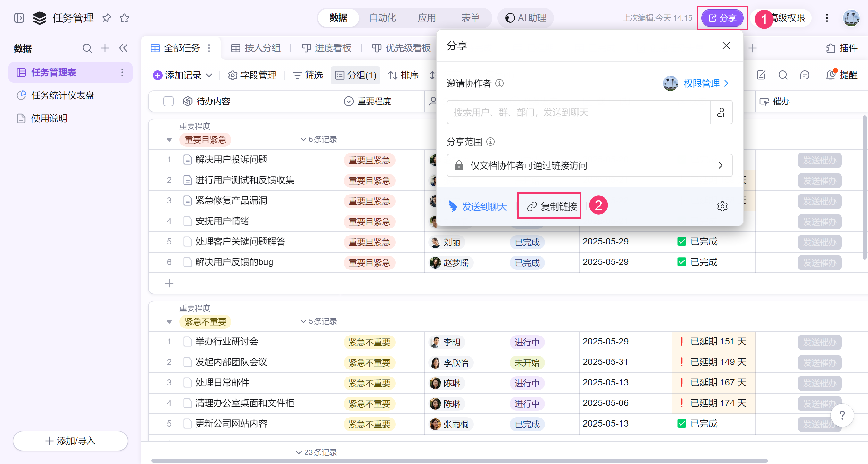The image size is (868, 464).
Task: Check the 举办行业研讨会 task checkbox
Action: click(187, 342)
